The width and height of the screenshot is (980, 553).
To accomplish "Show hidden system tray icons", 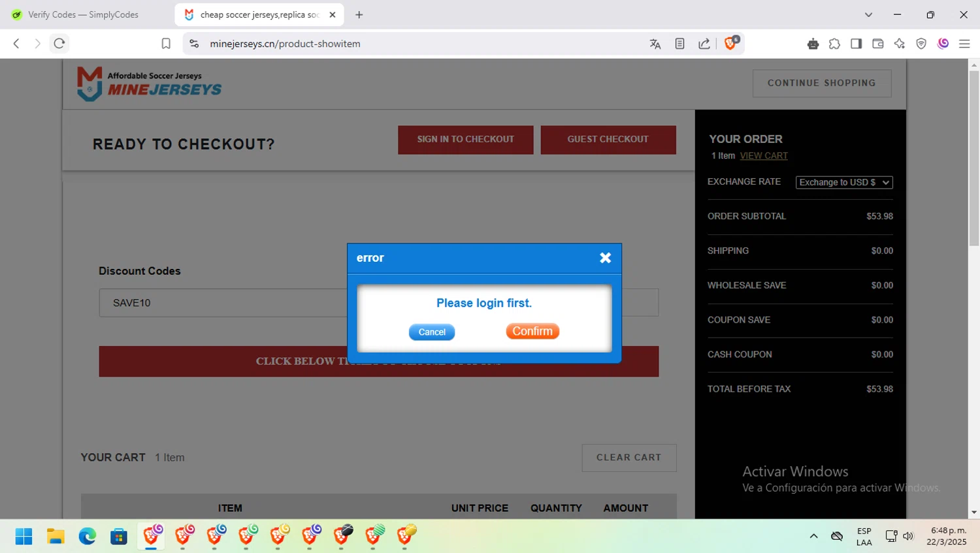I will 813,536.
